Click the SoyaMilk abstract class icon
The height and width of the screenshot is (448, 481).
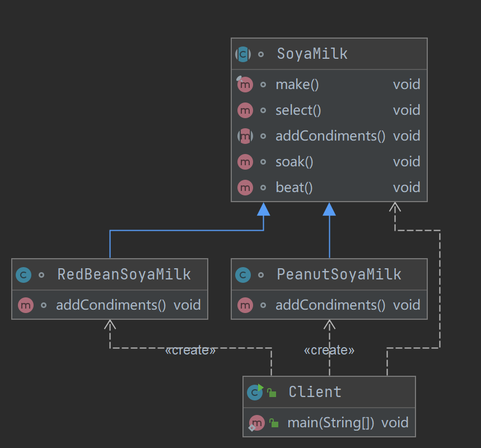tap(243, 54)
